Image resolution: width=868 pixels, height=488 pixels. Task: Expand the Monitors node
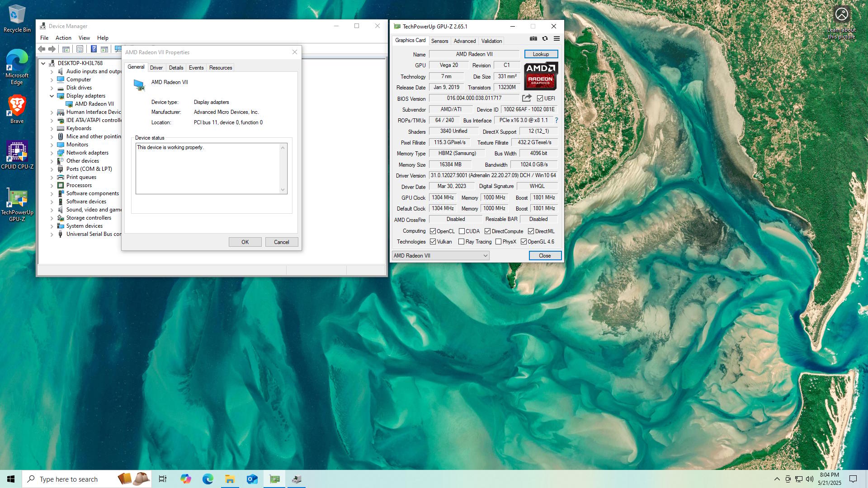tap(52, 145)
